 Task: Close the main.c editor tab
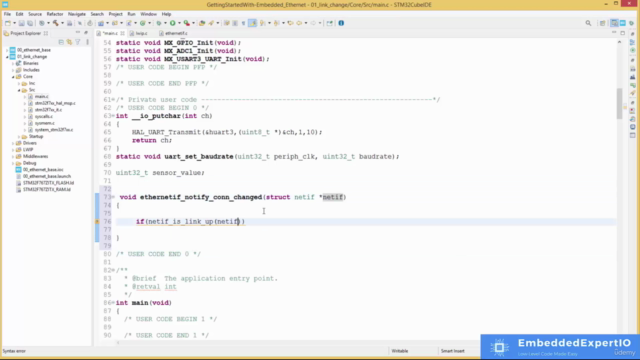[x=122, y=33]
